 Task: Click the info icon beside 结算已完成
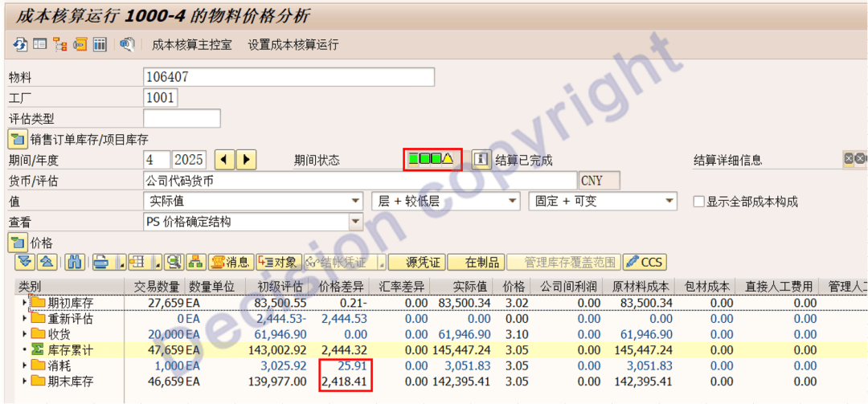click(x=481, y=160)
